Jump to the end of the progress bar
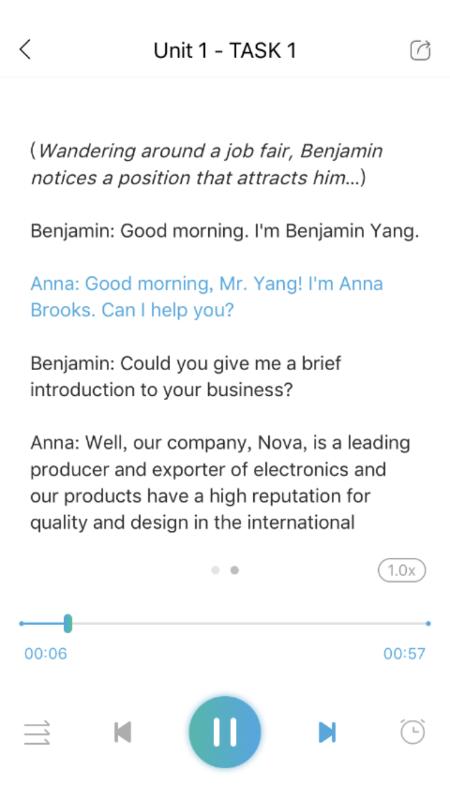Image resolution: width=450 pixels, height=800 pixels. pyautogui.click(x=428, y=623)
